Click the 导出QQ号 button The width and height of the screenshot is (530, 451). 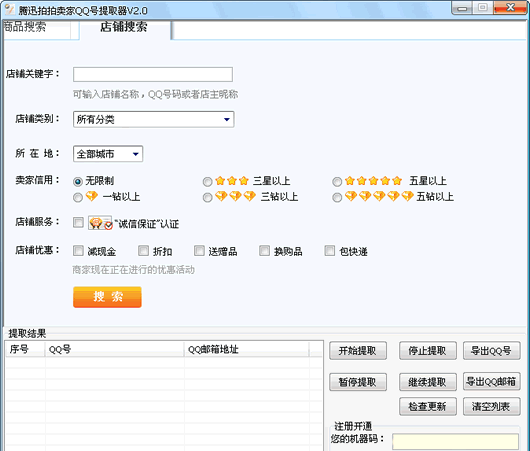pos(491,351)
